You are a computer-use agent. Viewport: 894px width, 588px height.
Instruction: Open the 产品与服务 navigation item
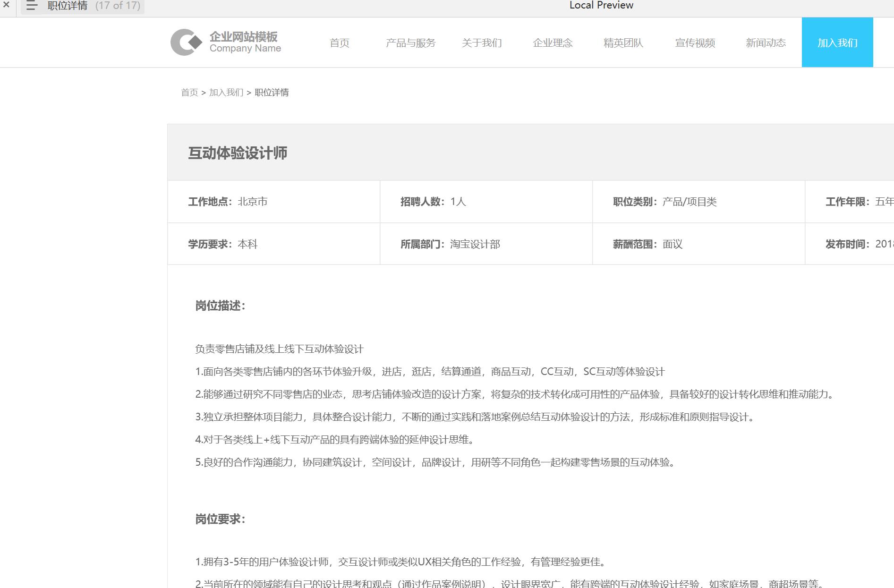click(410, 43)
